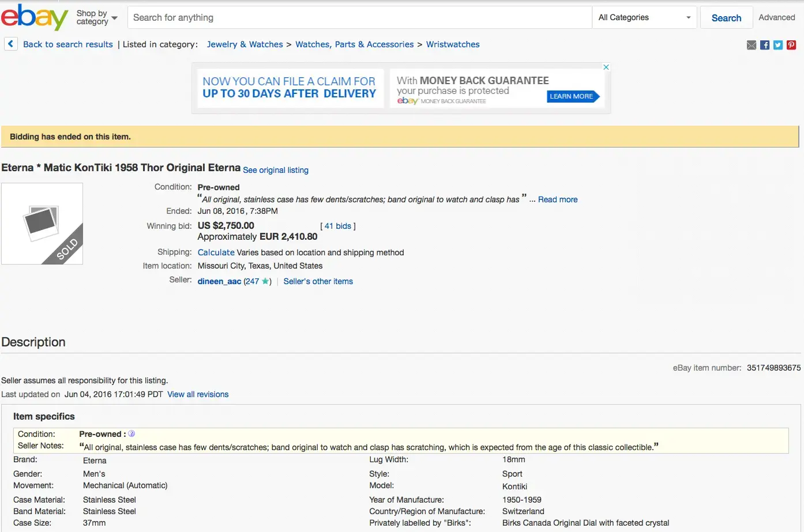Image resolution: width=804 pixels, height=532 pixels.
Task: View the 41 bids history
Action: 338,226
